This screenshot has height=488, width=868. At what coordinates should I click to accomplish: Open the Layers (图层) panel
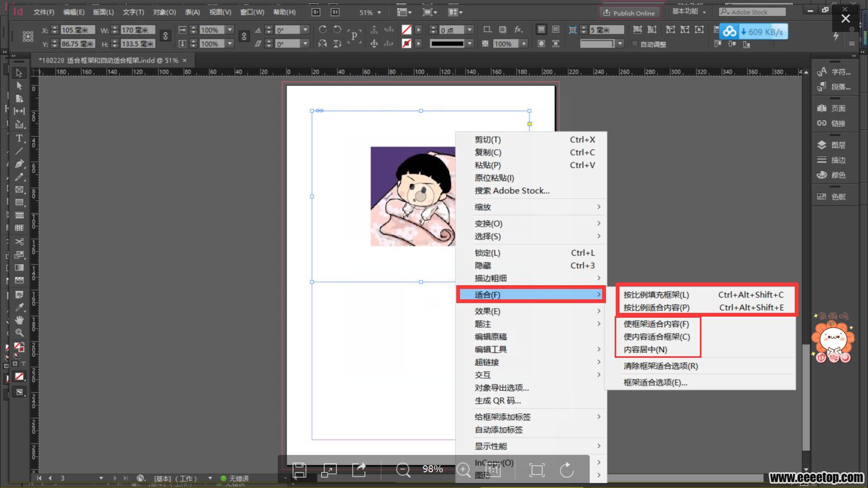(832, 145)
